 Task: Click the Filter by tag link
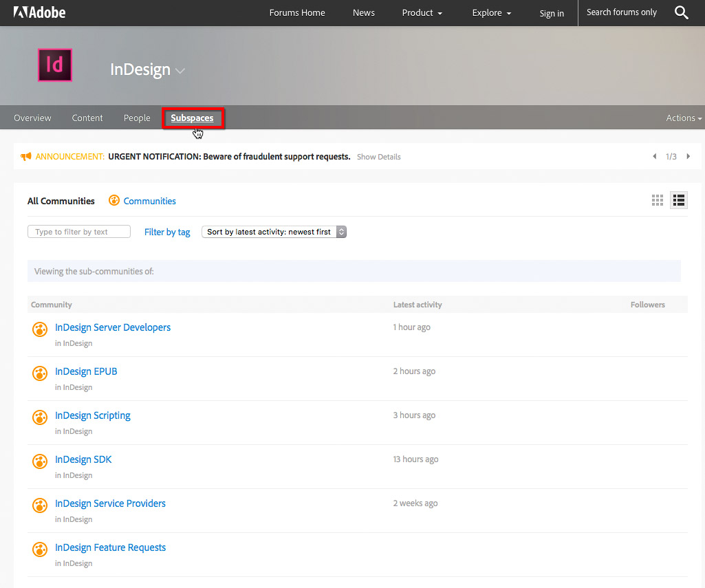tap(167, 232)
